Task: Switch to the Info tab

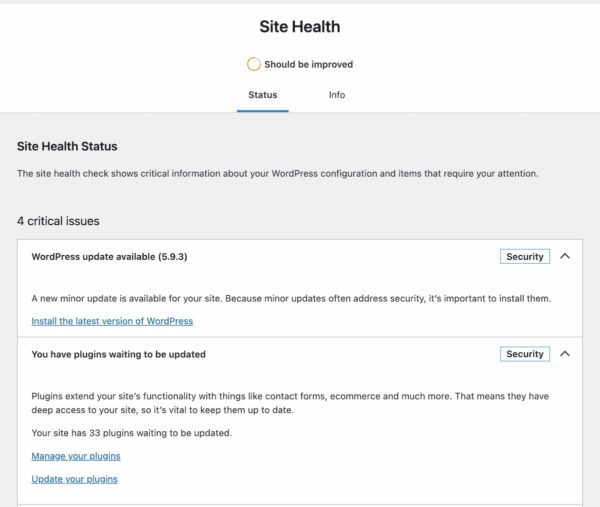Action: point(337,95)
